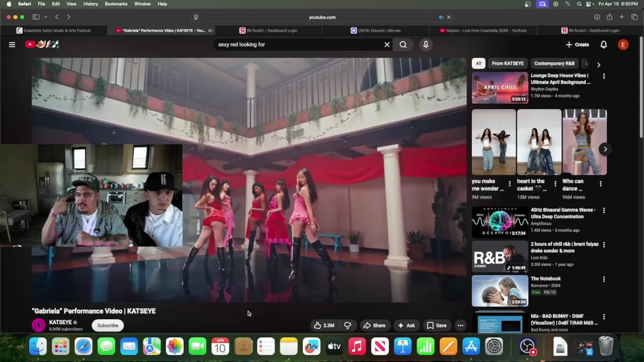
Task: Open the 40Hz Binaural Gamma Waves thumbnail
Action: 500,222
